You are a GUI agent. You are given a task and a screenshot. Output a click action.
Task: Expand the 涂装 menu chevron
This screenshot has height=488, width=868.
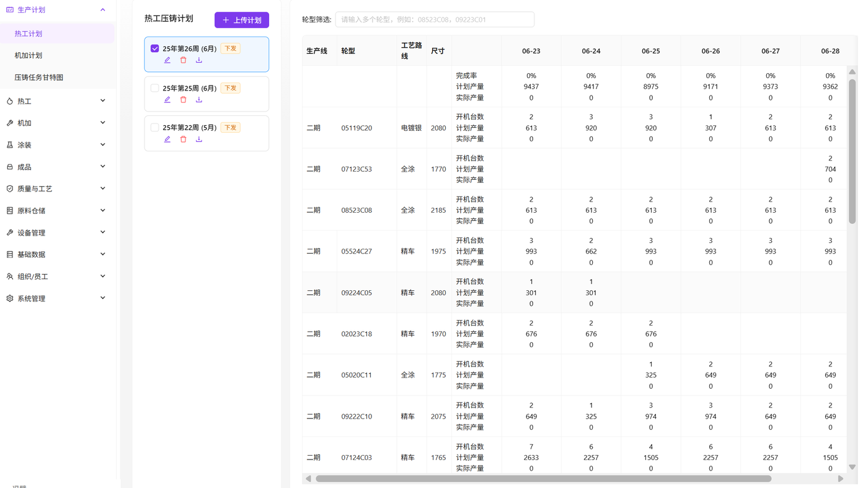point(103,144)
